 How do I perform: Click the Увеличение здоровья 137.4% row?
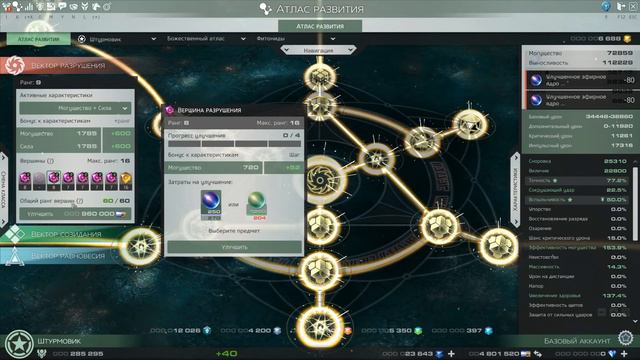click(578, 296)
